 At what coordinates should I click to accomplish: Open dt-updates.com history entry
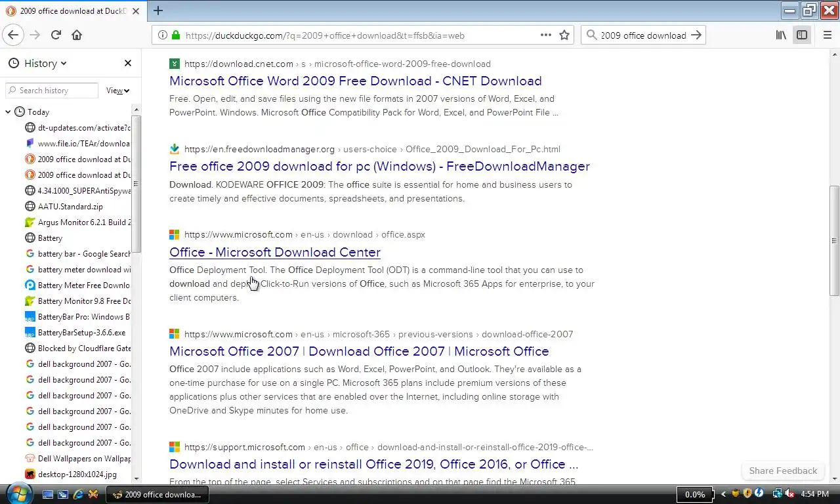click(x=77, y=128)
